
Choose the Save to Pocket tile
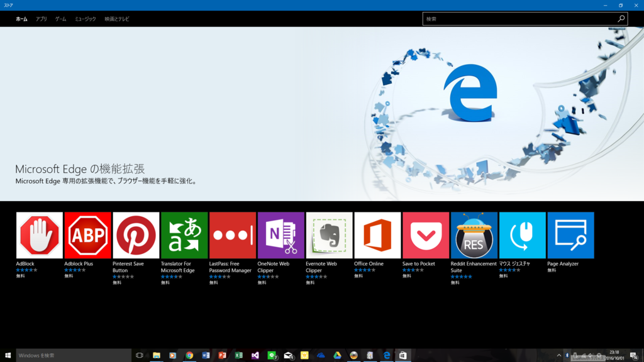(x=426, y=235)
